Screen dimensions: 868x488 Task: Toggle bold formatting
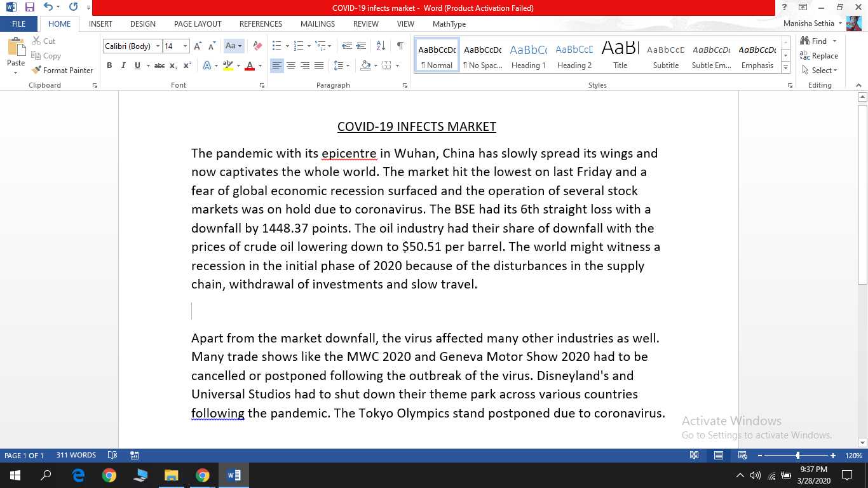109,65
